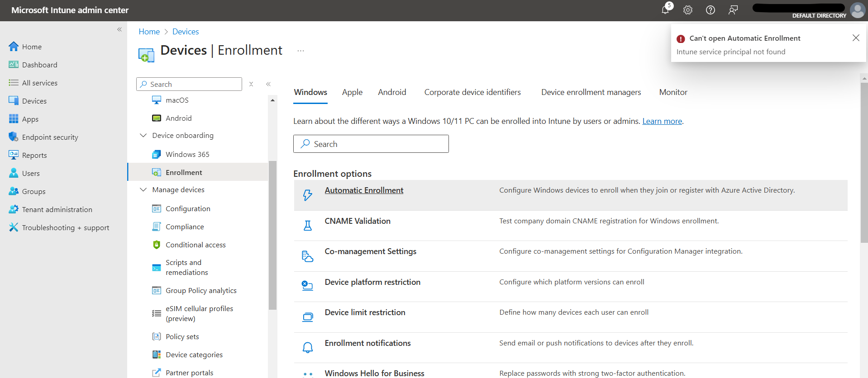Select Enrollment in the devices menu
This screenshot has width=868, height=378.
pyautogui.click(x=198, y=172)
